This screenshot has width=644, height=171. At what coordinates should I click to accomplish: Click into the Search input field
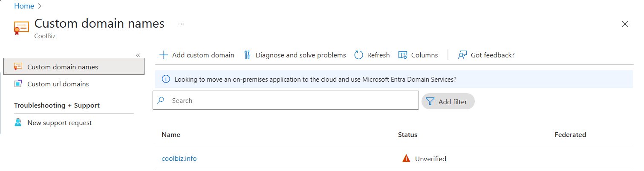click(286, 100)
